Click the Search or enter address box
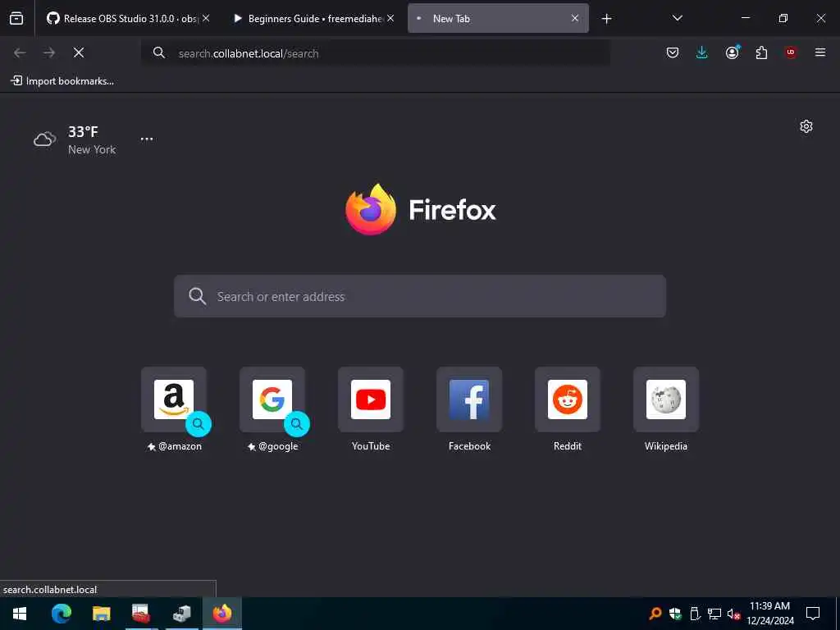 click(420, 296)
